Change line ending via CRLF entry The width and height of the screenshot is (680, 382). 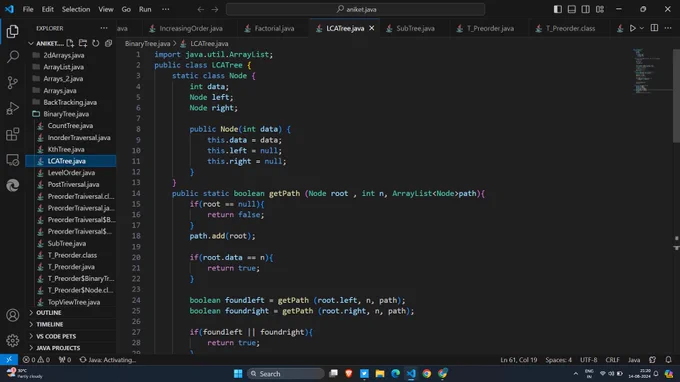pyautogui.click(x=612, y=360)
